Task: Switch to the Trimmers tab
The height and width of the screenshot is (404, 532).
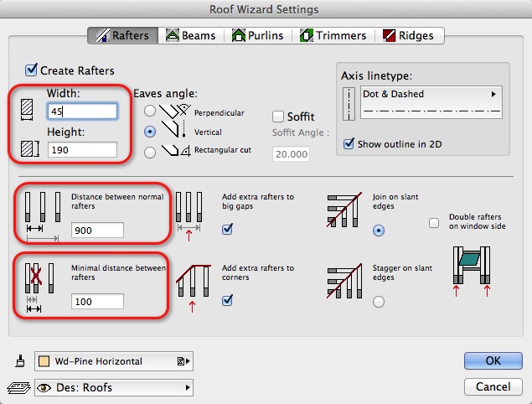Action: click(x=333, y=36)
